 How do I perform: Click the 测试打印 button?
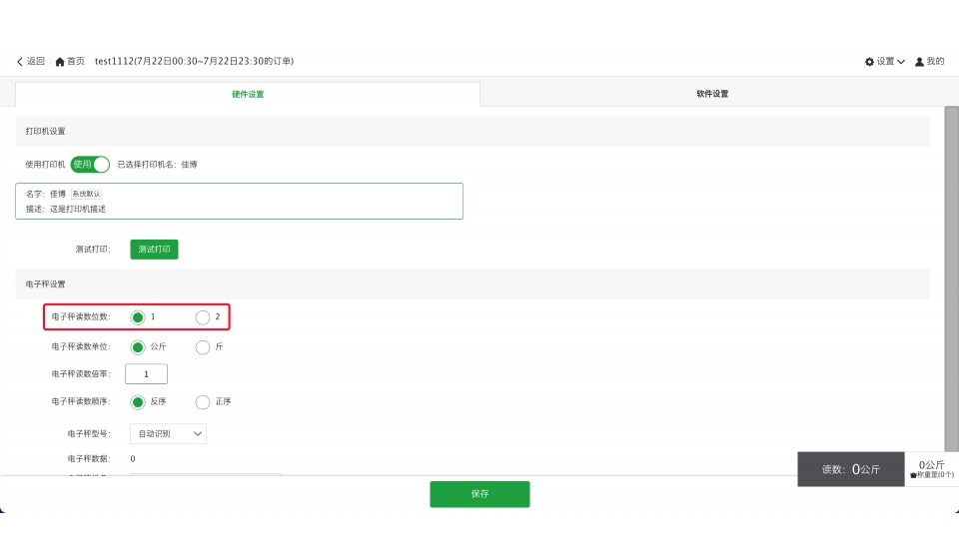[x=154, y=249]
